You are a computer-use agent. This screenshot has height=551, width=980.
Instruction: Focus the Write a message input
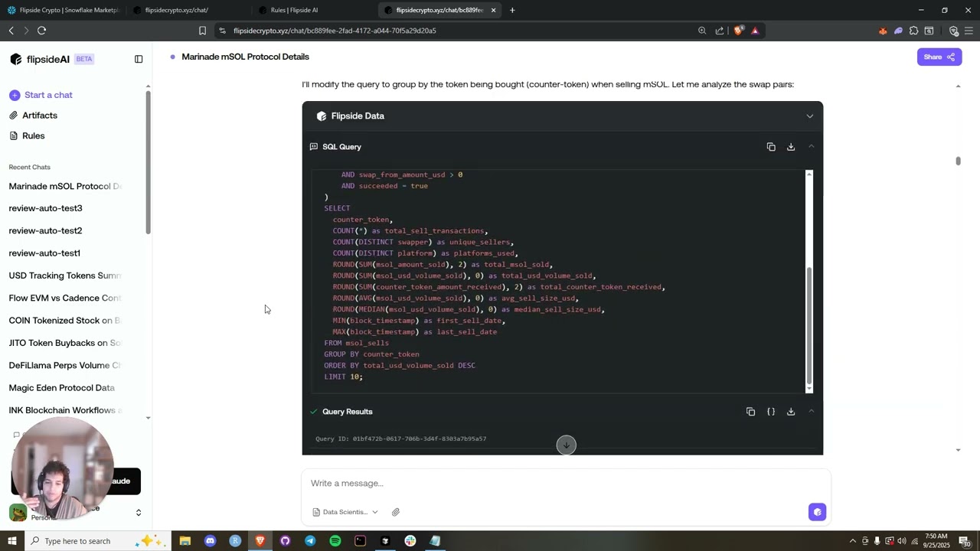(x=566, y=484)
